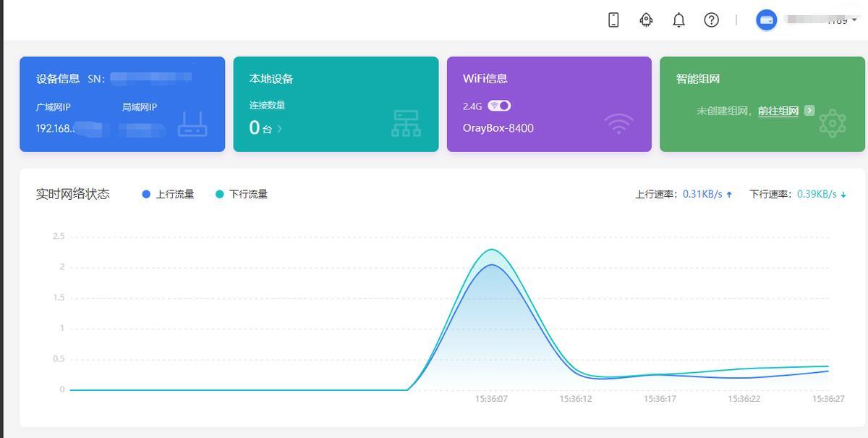
Task: Click the router icon in device info card
Action: point(192,124)
